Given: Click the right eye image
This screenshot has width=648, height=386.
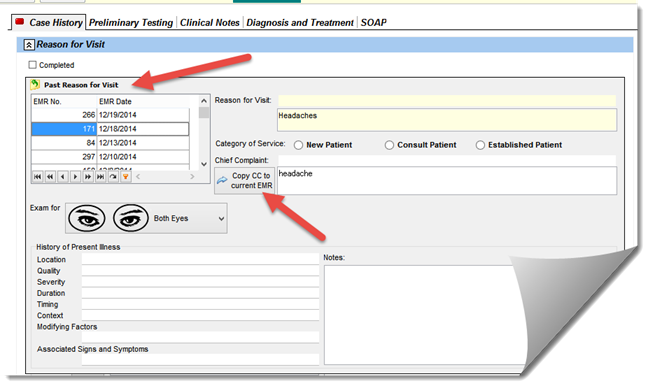Looking at the screenshot, I should [x=131, y=218].
